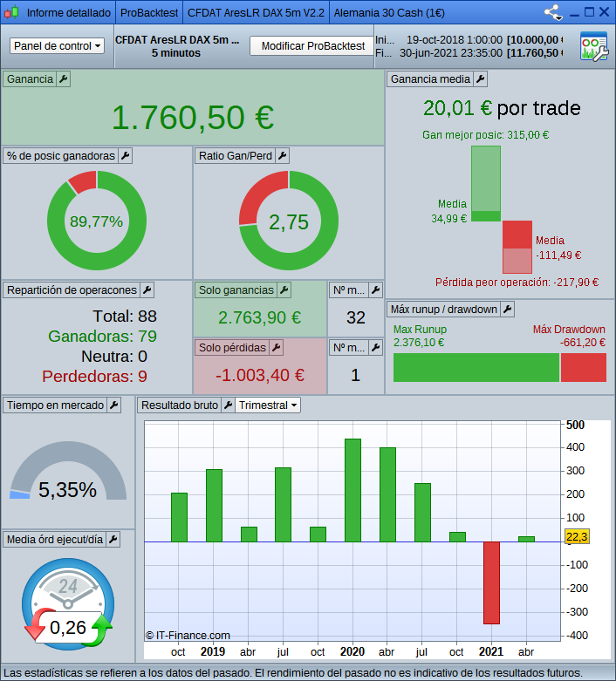This screenshot has width=616, height=681.
Task: Click the green Max Runup bar
Action: pos(476,367)
